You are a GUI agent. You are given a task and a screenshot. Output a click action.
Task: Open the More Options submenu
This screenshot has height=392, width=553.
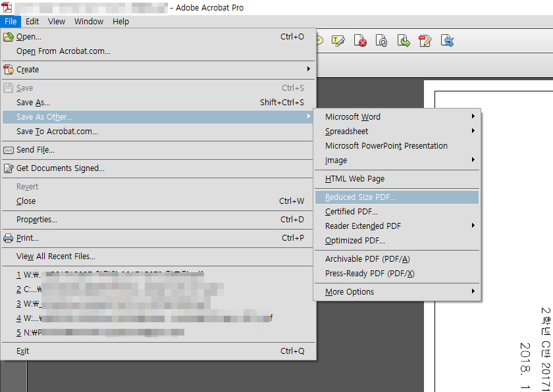473,292
